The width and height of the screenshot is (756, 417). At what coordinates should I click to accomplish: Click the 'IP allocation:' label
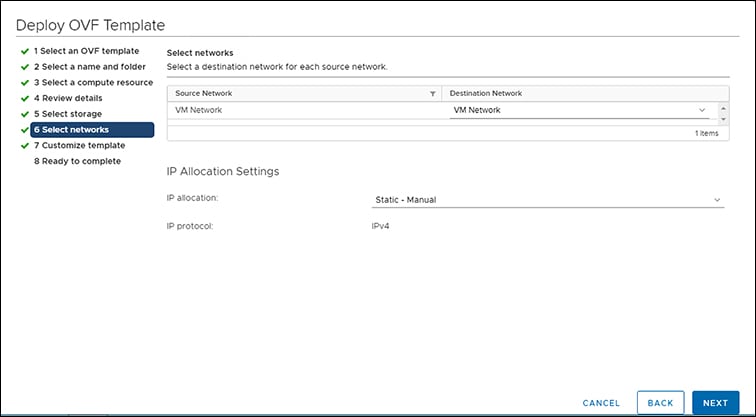point(192,198)
